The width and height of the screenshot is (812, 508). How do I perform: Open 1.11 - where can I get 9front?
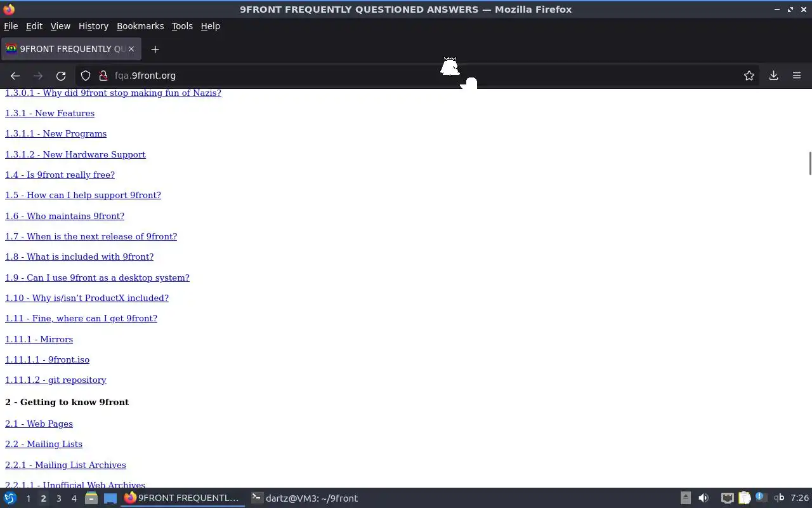tap(81, 318)
